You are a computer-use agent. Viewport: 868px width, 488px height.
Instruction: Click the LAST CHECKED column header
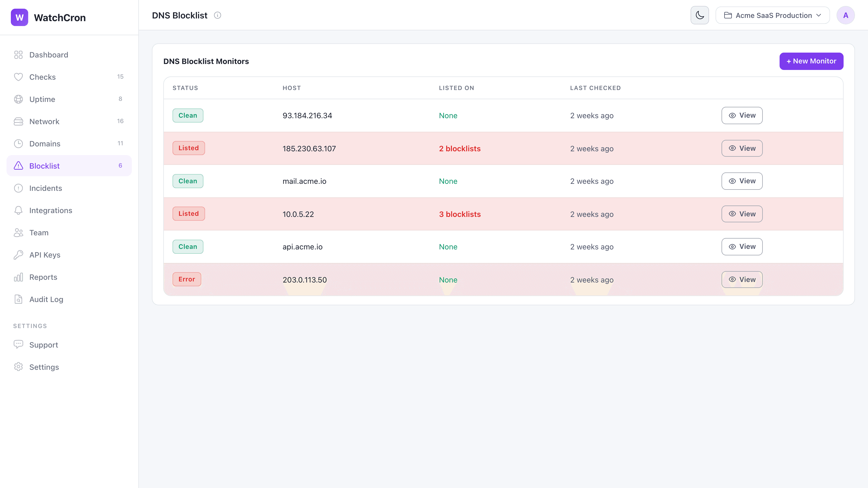(595, 88)
